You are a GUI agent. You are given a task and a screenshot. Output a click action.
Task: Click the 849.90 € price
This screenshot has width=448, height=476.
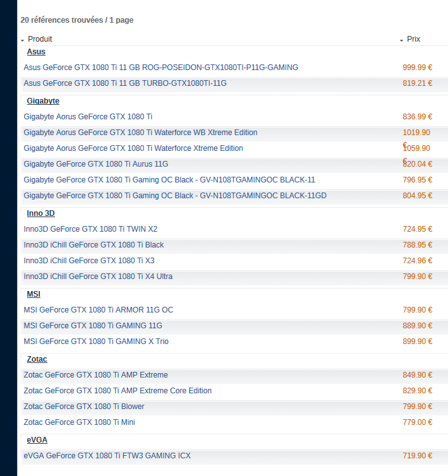[x=417, y=374]
